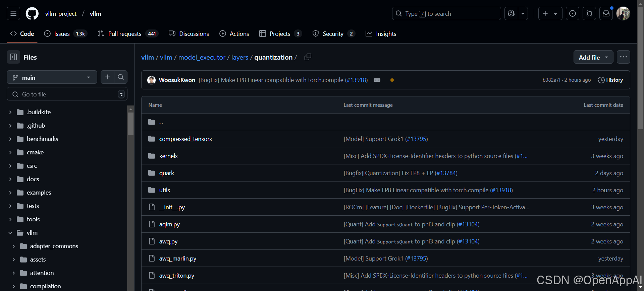Screen dimensions: 644x291
Task: Open compressed_tensors folder icon
Action: click(152, 139)
